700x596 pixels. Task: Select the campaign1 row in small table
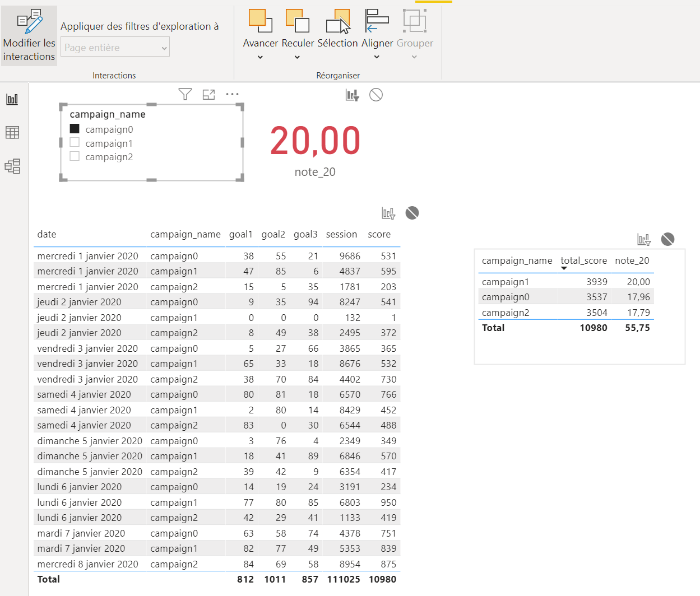pyautogui.click(x=566, y=282)
